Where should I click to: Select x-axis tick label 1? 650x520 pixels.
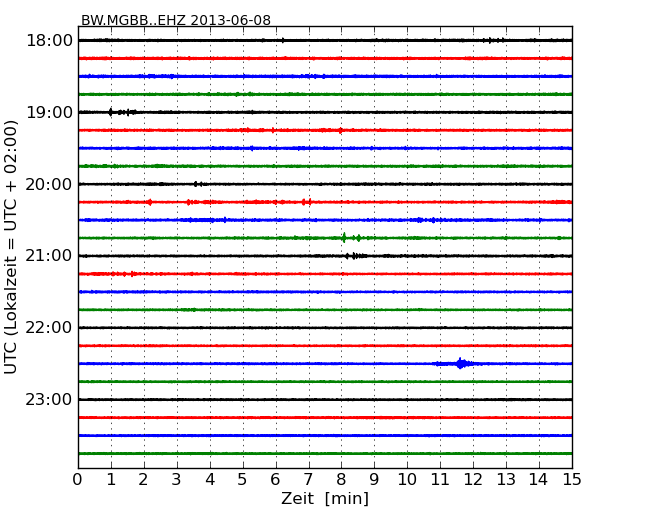(x=111, y=480)
